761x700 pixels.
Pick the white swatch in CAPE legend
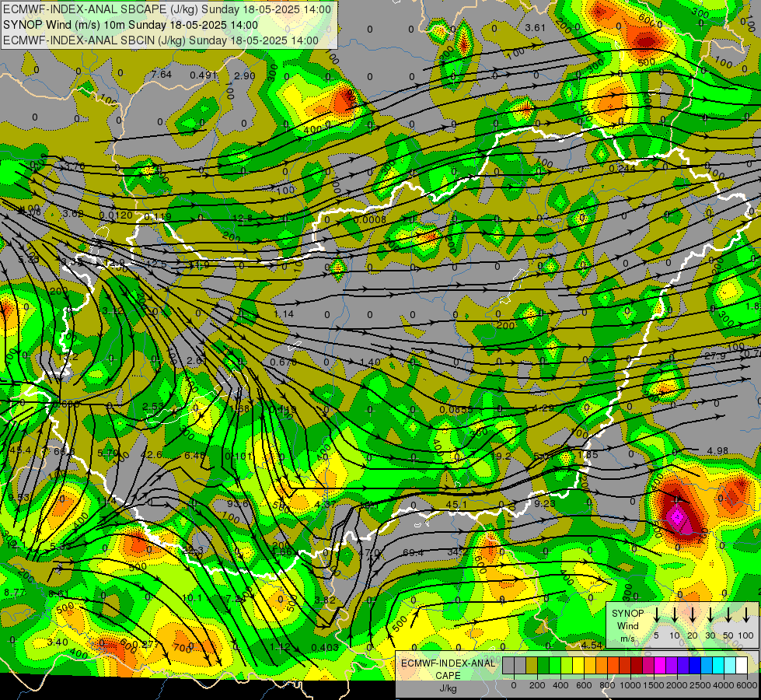pos(741,666)
